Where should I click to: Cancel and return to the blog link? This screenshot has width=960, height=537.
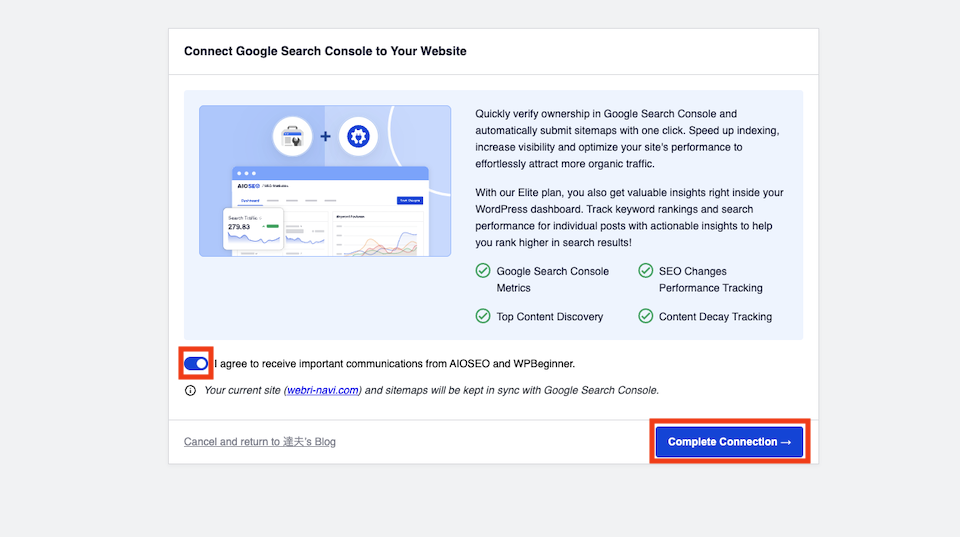[x=260, y=441]
